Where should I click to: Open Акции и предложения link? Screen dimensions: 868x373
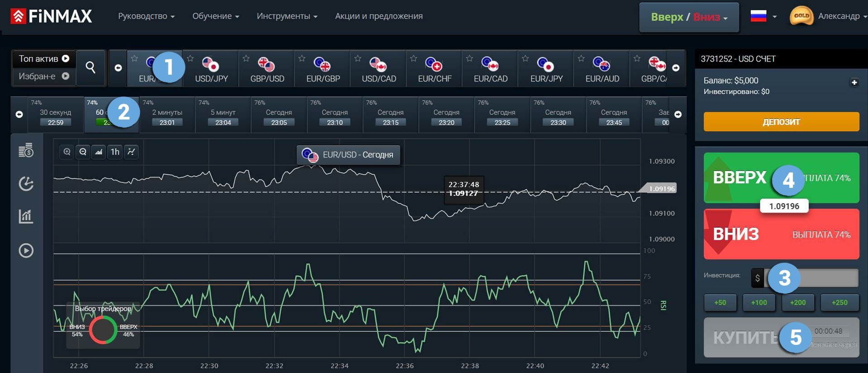tap(379, 16)
